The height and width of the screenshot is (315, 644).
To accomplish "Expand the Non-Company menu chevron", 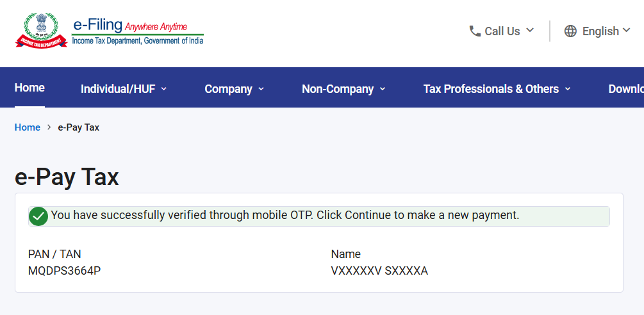I will (383, 88).
